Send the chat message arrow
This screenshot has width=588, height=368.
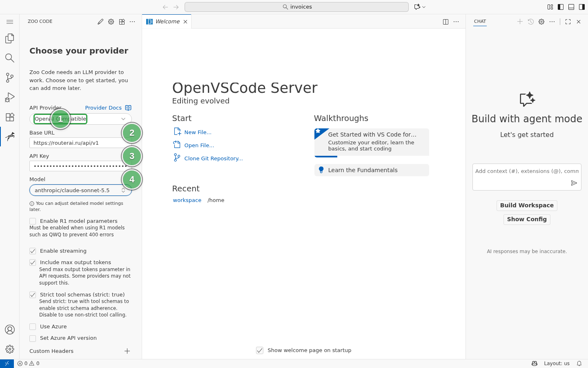coord(574,183)
